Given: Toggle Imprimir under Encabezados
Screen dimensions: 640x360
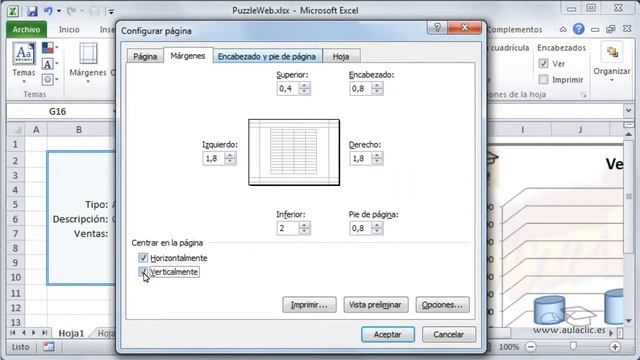Looking at the screenshot, I should pos(543,79).
